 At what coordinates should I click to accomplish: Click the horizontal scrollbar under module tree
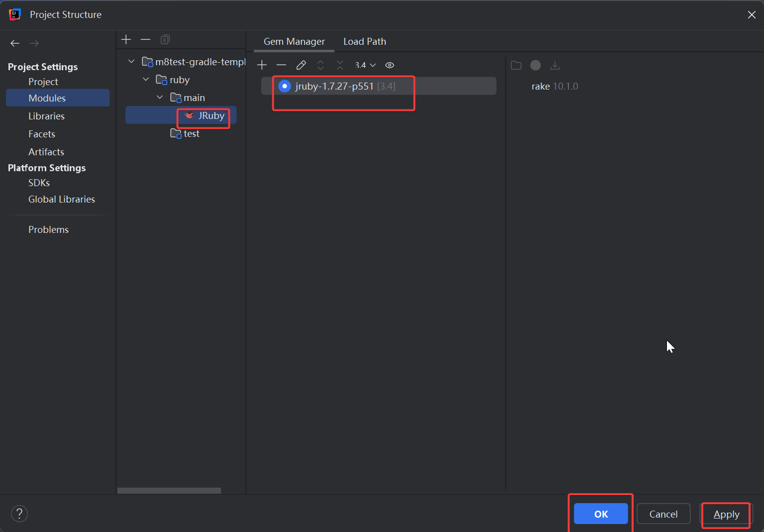pos(169,491)
